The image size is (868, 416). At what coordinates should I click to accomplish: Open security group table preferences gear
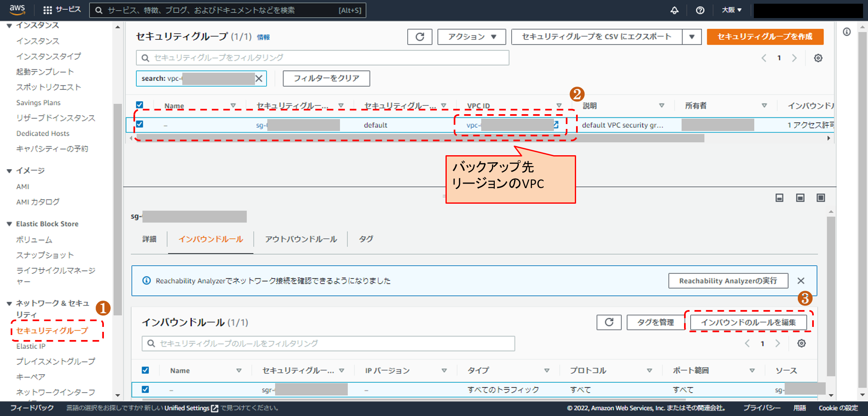(x=818, y=58)
